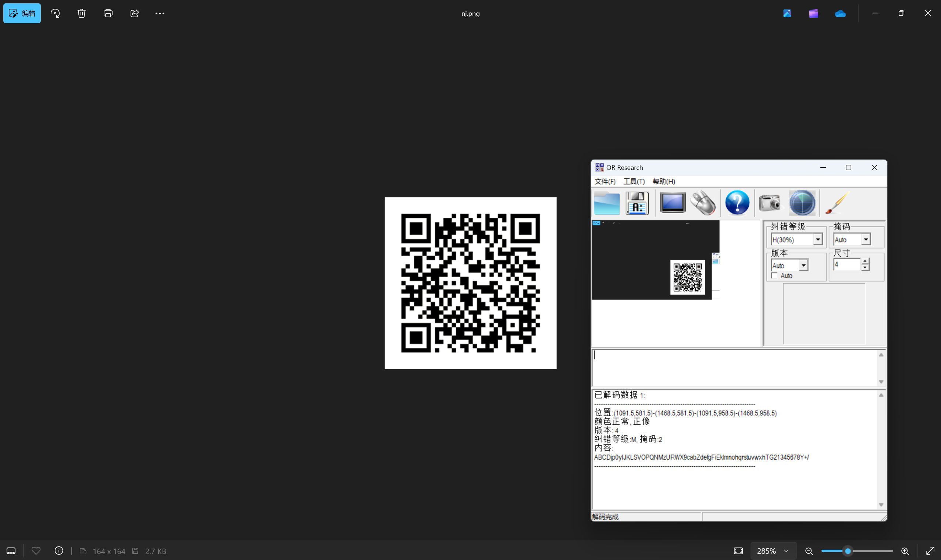The width and height of the screenshot is (941, 560).
Task: Click the QR code image in Photos
Action: click(x=471, y=283)
